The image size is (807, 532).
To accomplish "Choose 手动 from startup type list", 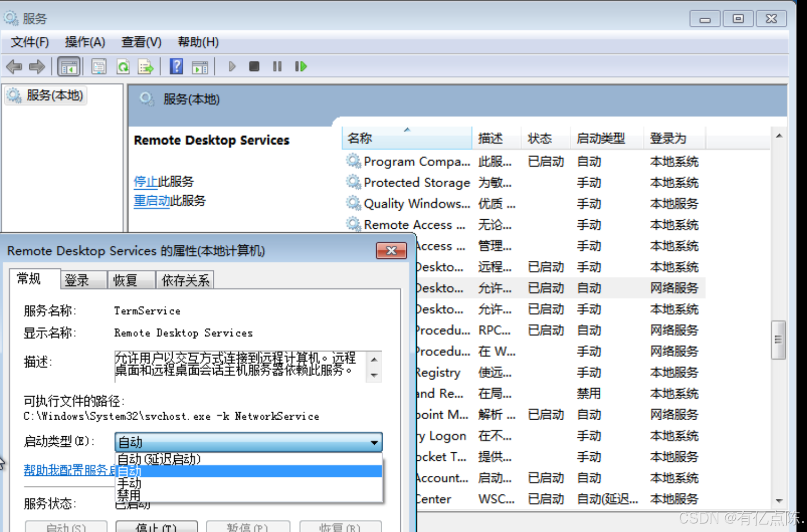I will [x=249, y=483].
